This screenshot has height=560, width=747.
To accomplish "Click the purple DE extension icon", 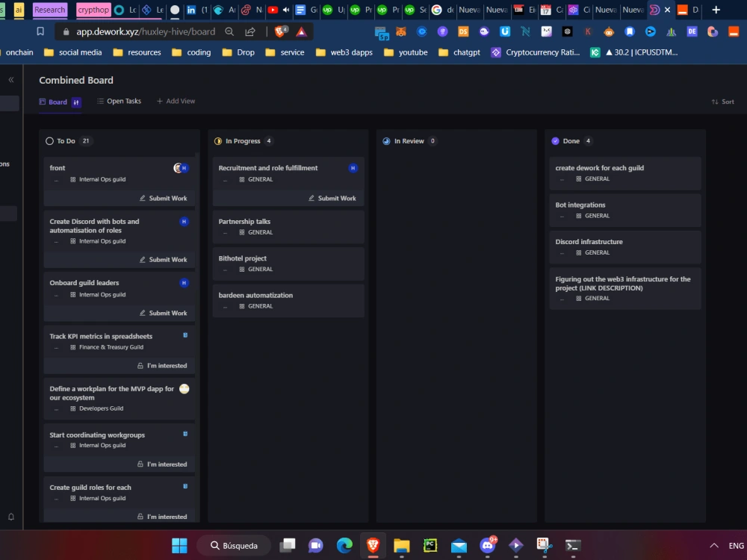I will pyautogui.click(x=692, y=32).
